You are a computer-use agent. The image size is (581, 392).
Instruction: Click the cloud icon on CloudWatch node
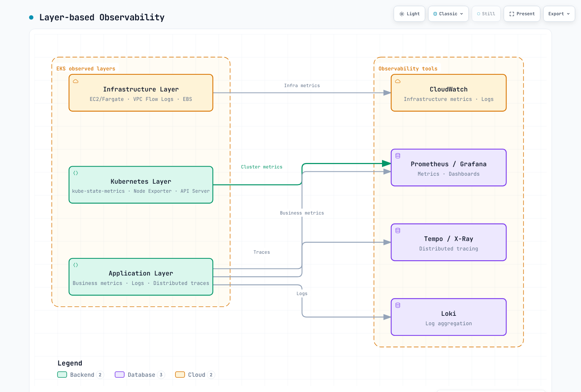398,81
